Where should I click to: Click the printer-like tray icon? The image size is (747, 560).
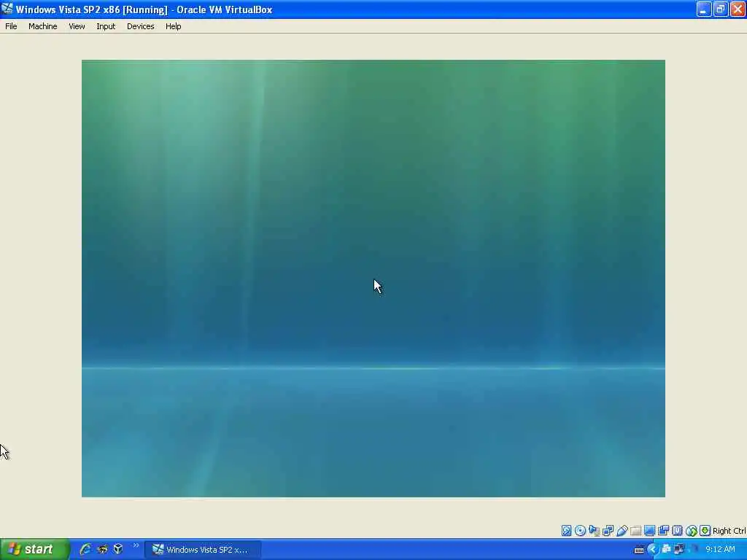pos(667,549)
